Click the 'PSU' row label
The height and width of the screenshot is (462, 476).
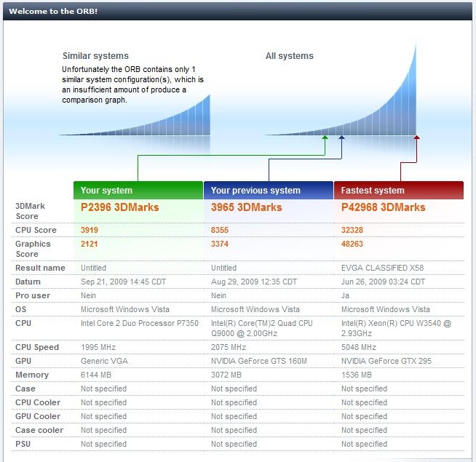click(23, 444)
